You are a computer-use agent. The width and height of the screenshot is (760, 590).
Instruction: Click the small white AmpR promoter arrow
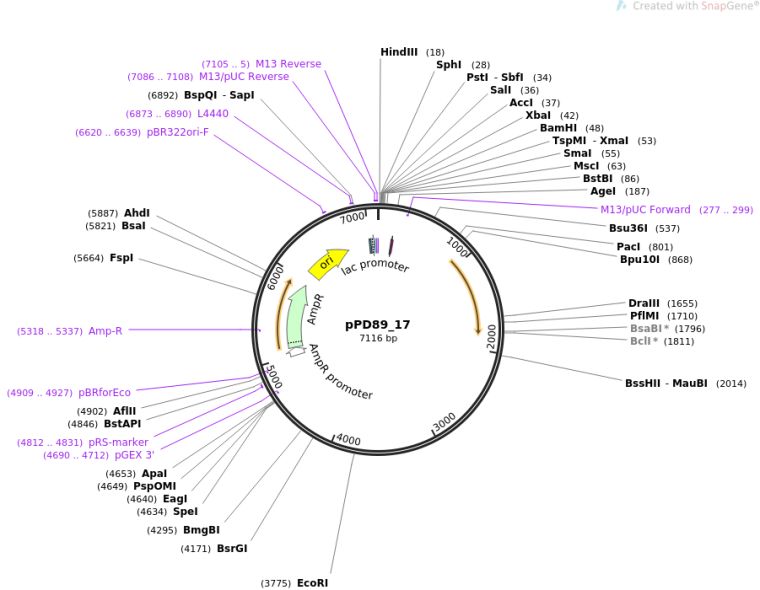click(x=296, y=352)
